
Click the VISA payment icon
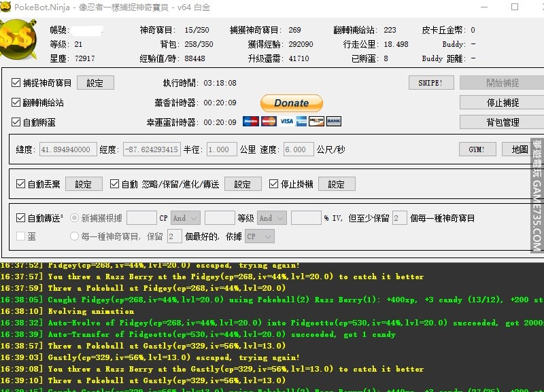tap(286, 122)
